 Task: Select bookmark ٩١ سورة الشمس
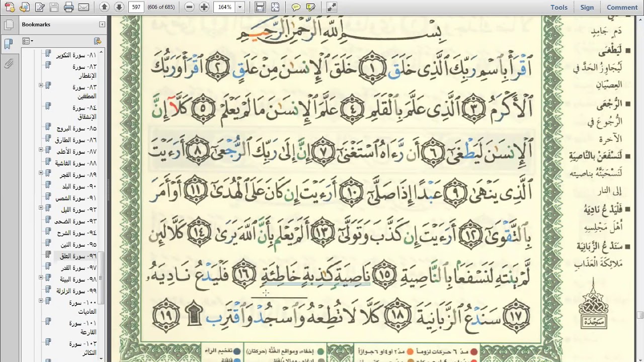pos(76,198)
